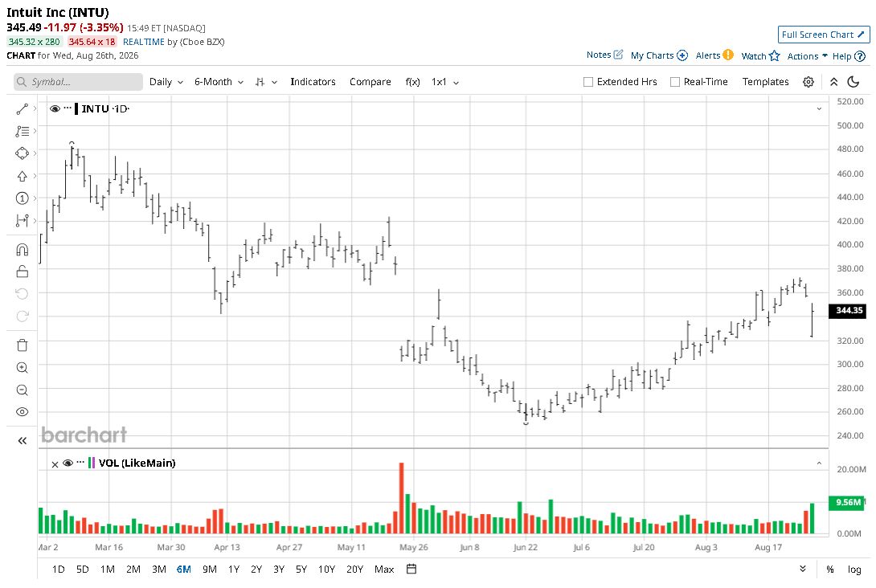Hide the INTU 1D price series
The image size is (876, 588).
point(55,109)
